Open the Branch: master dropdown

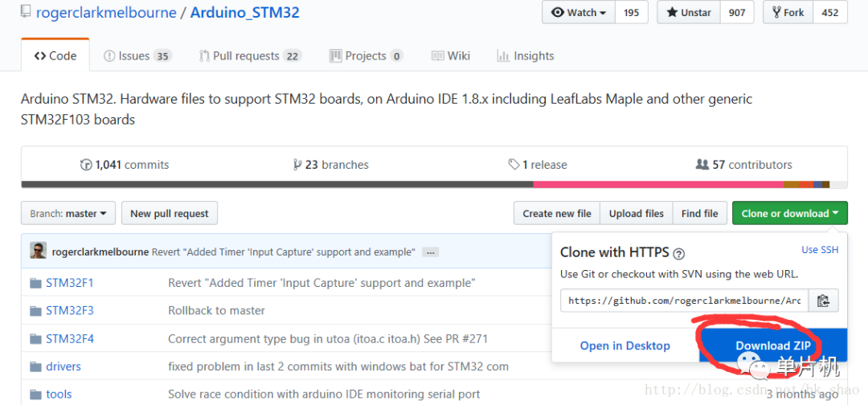68,213
